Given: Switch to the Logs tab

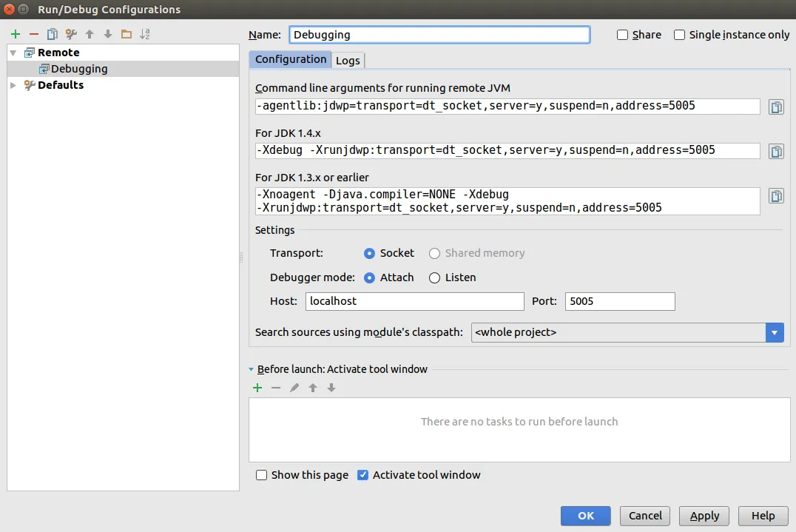Looking at the screenshot, I should point(348,61).
